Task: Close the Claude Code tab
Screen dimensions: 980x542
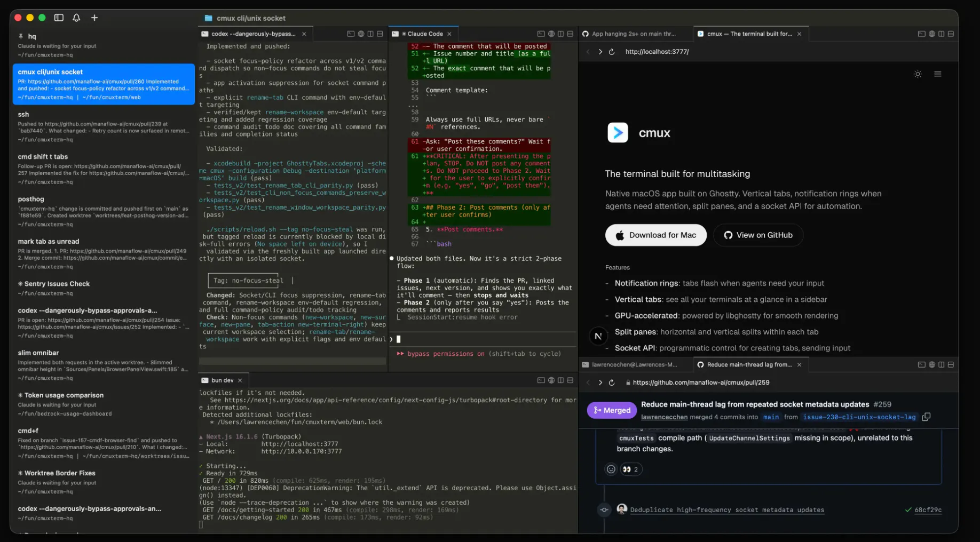Action: (x=449, y=34)
